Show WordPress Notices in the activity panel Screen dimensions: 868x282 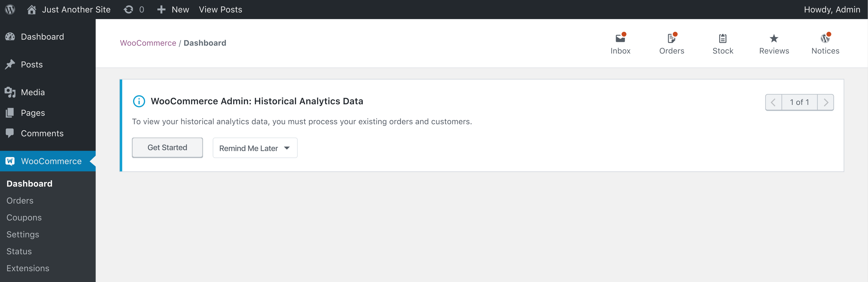point(825,43)
